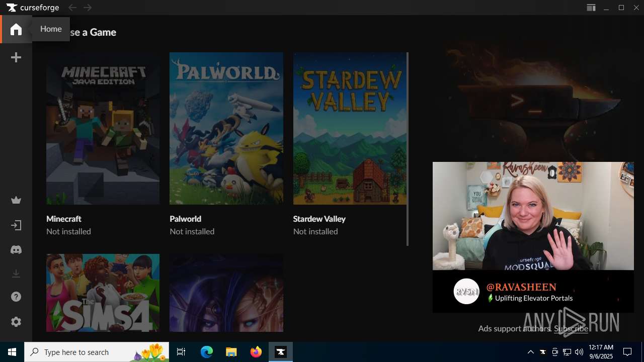Open the Windows Start menu

coord(12,352)
